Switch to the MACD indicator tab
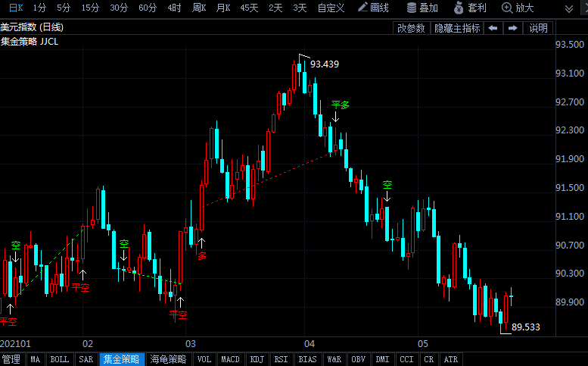Image resolution: width=588 pixels, height=366 pixels. point(230,359)
